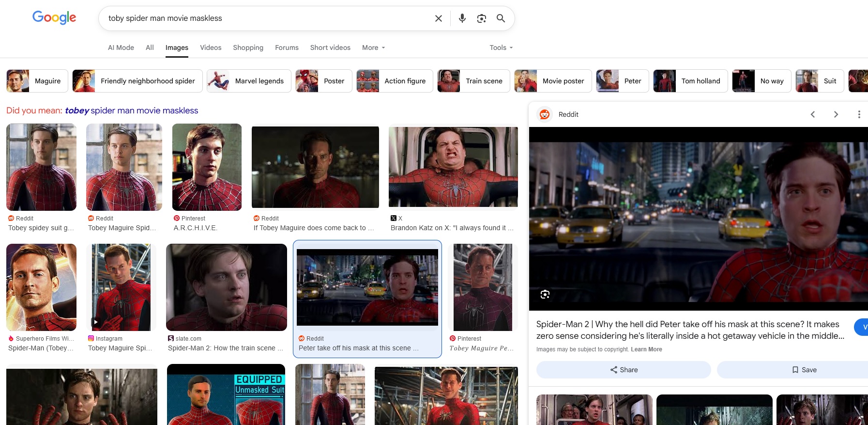The height and width of the screenshot is (425, 868).
Task: Click the search query input field
Action: pyautogui.click(x=266, y=18)
